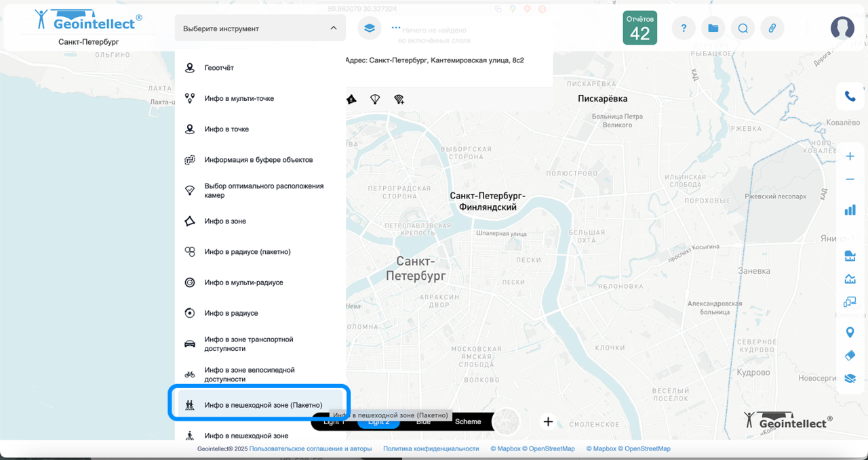Open the user profile avatar menu

(x=842, y=28)
